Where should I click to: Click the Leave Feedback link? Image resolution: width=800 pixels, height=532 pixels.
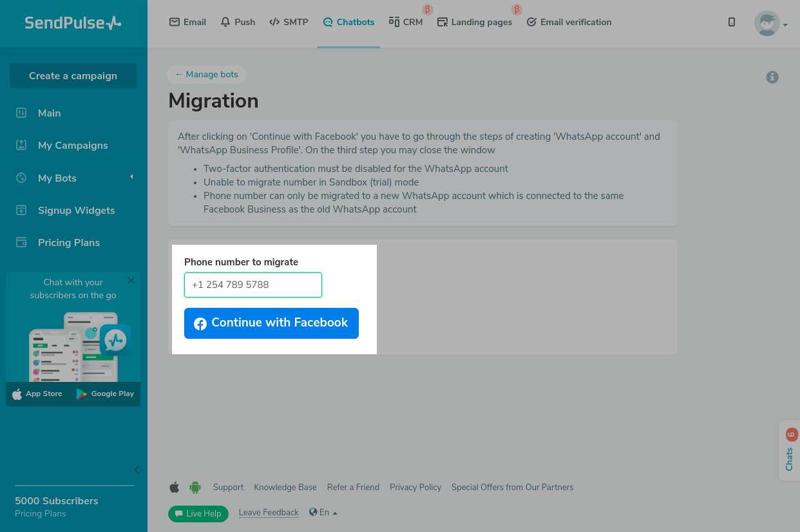tap(269, 513)
